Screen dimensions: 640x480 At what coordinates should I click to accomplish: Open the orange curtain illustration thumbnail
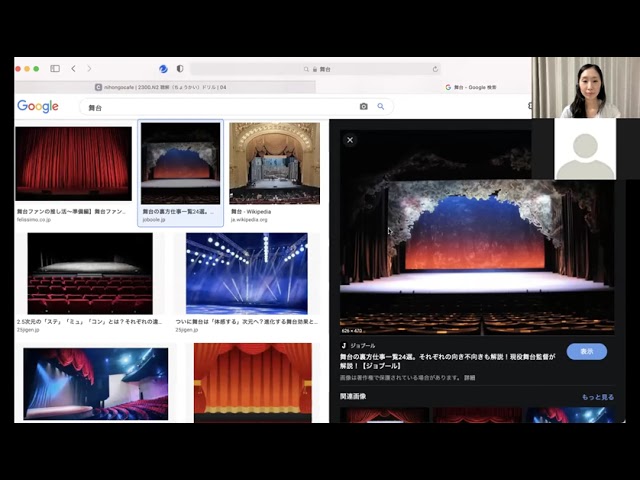tap(253, 383)
